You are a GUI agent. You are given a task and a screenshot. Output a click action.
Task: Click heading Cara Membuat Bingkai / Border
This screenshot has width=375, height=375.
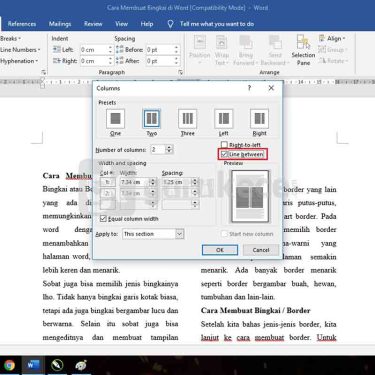pos(255,311)
